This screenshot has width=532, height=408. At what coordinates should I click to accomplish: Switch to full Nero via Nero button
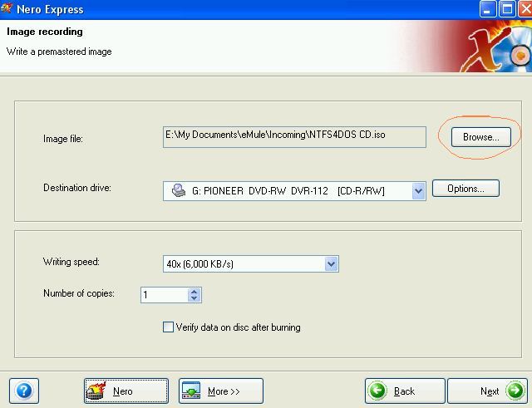pyautogui.click(x=126, y=391)
